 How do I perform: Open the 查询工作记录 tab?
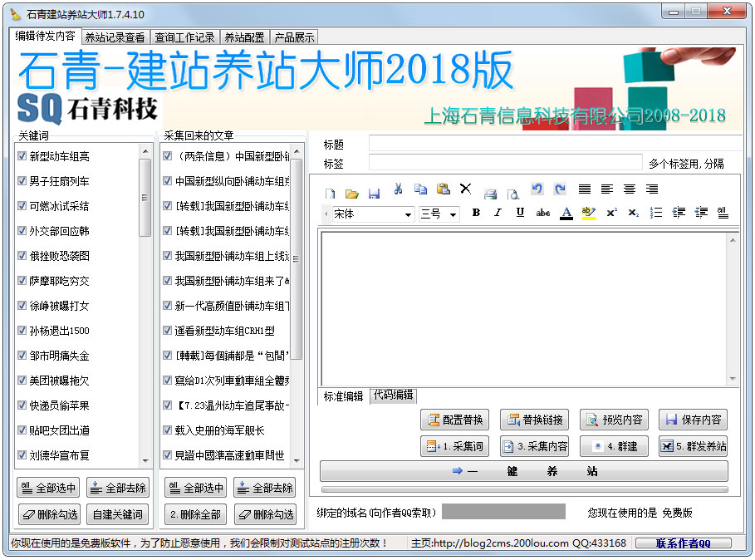coord(184,37)
